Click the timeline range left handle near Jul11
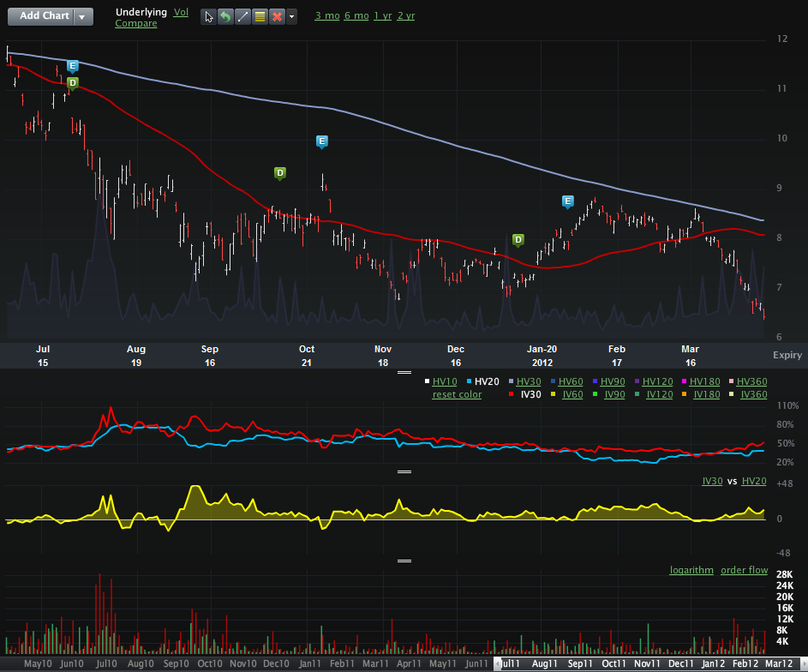Screen dimensions: 808x672 (x=497, y=663)
